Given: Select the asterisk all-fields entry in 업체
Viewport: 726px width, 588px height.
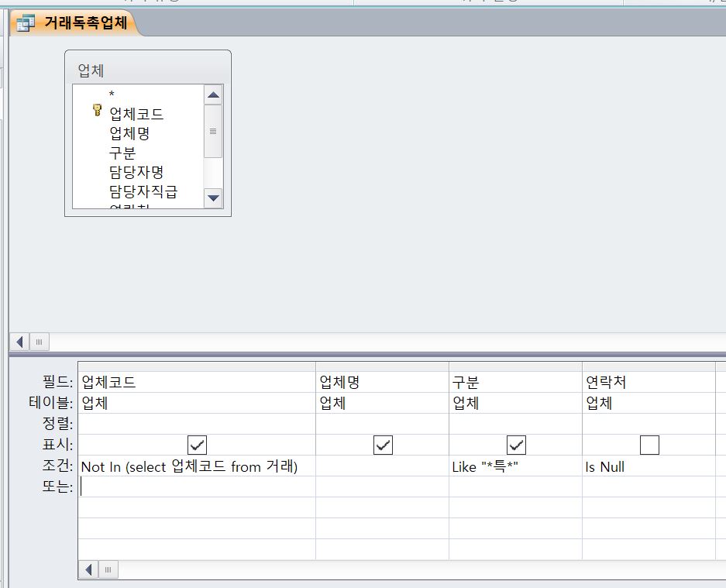Looking at the screenshot, I should 112,95.
